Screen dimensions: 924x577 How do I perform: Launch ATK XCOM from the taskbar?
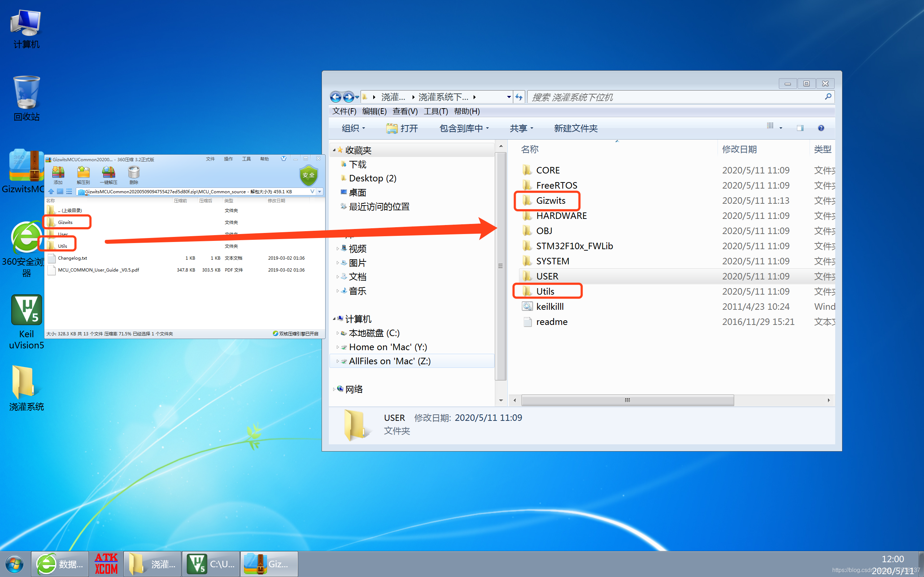(x=106, y=563)
